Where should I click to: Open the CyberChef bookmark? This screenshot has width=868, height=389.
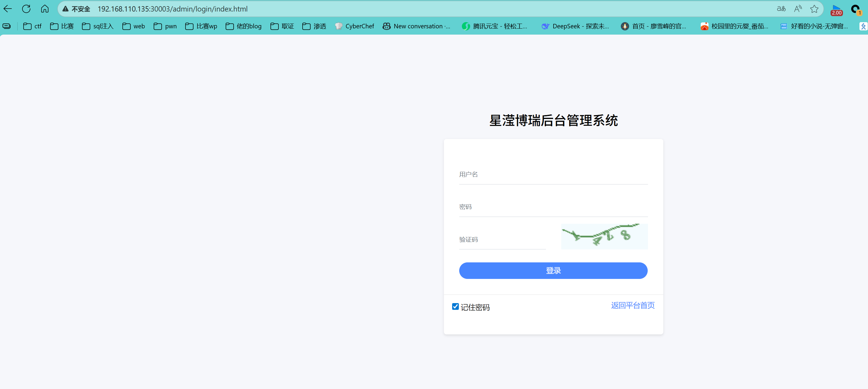[355, 26]
